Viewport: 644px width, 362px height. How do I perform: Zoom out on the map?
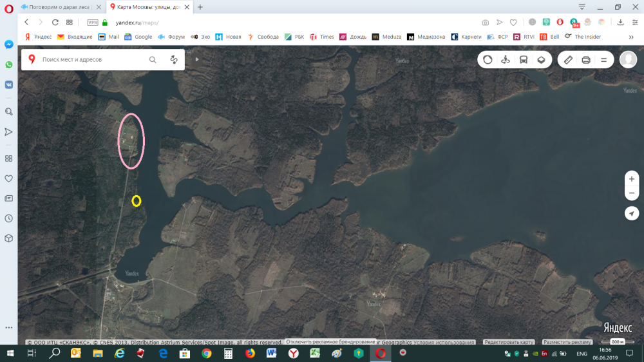632,193
